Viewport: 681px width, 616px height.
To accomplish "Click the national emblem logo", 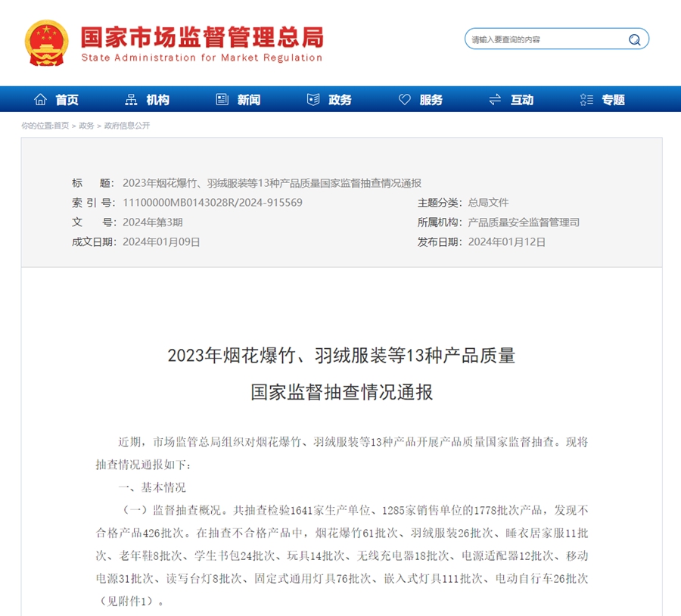I will click(x=45, y=42).
